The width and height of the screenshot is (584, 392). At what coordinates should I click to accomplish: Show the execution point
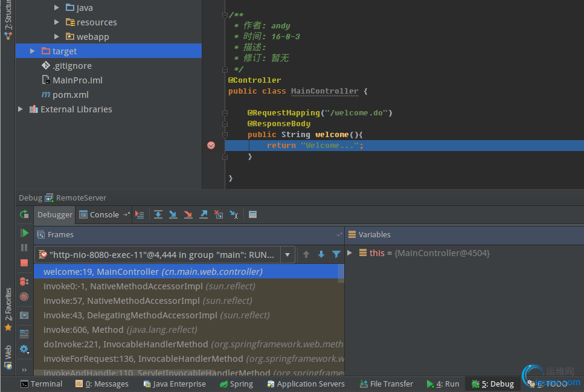(140, 214)
